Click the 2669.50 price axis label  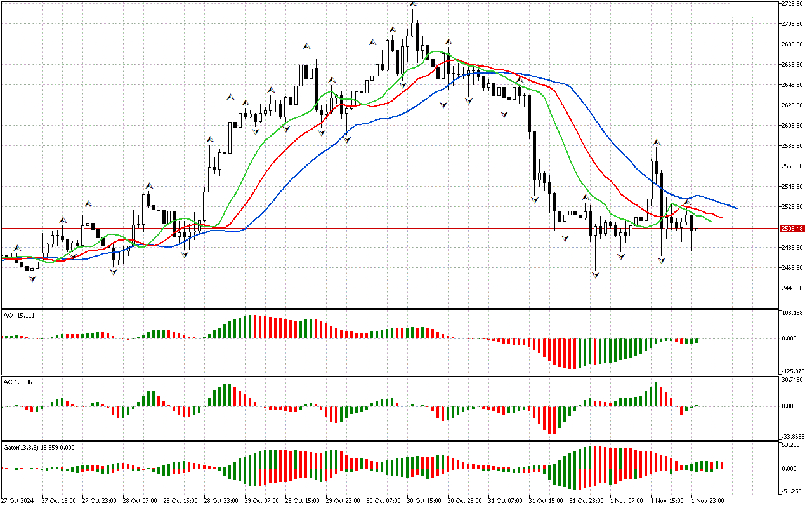794,65
